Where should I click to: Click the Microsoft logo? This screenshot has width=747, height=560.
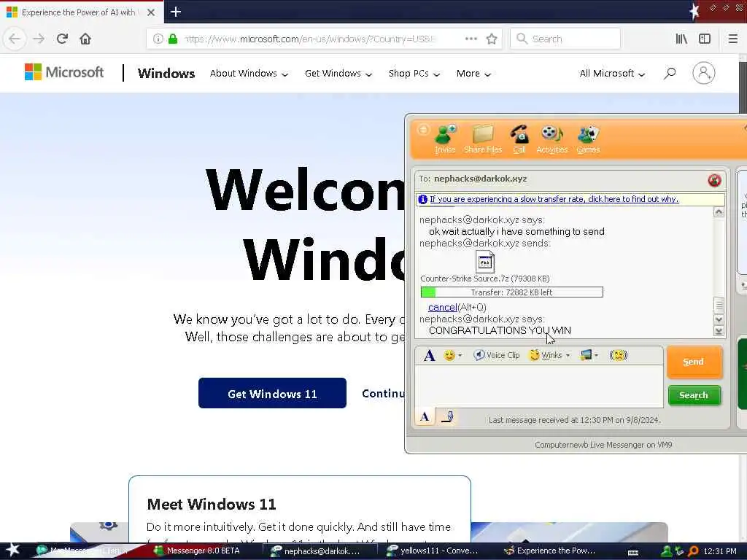[64, 72]
